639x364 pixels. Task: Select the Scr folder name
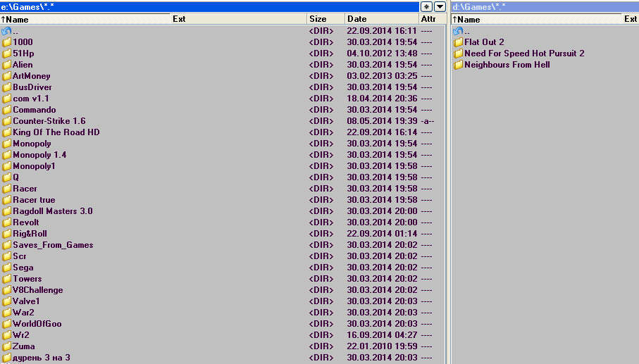click(x=20, y=256)
